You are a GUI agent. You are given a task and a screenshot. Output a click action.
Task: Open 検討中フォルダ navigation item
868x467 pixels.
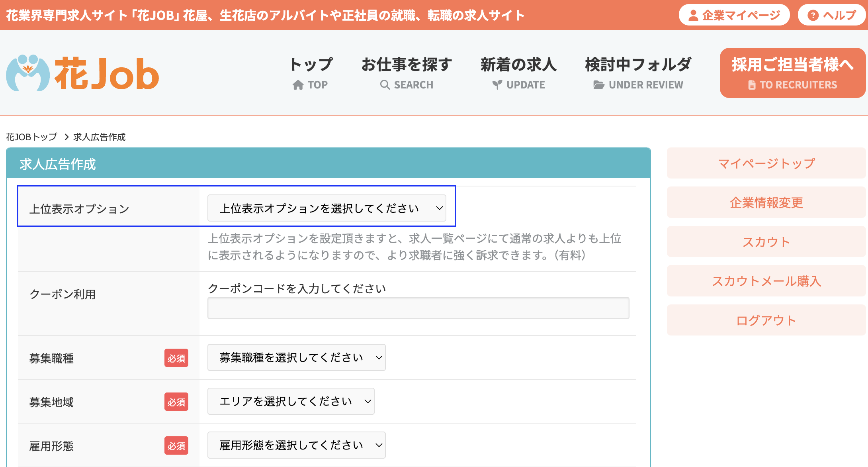tap(638, 65)
